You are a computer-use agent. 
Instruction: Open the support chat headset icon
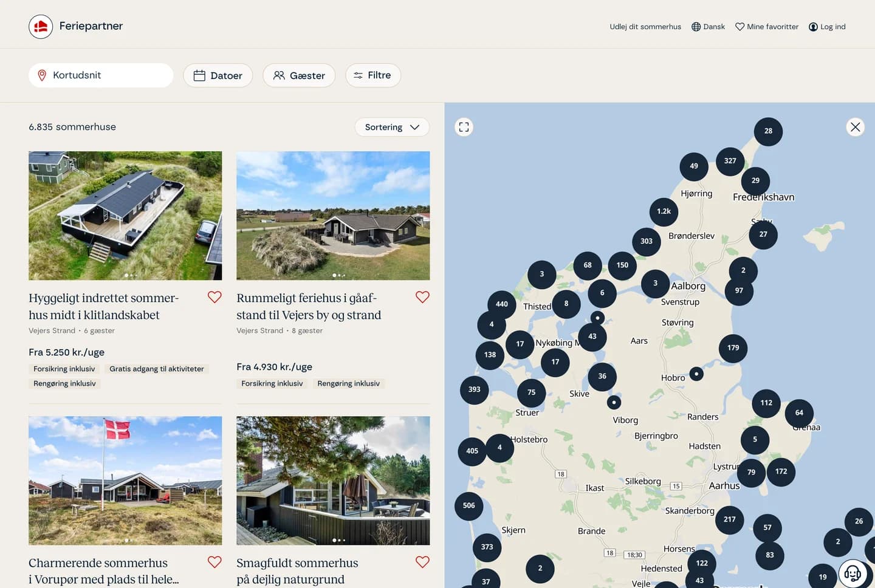pos(853,573)
